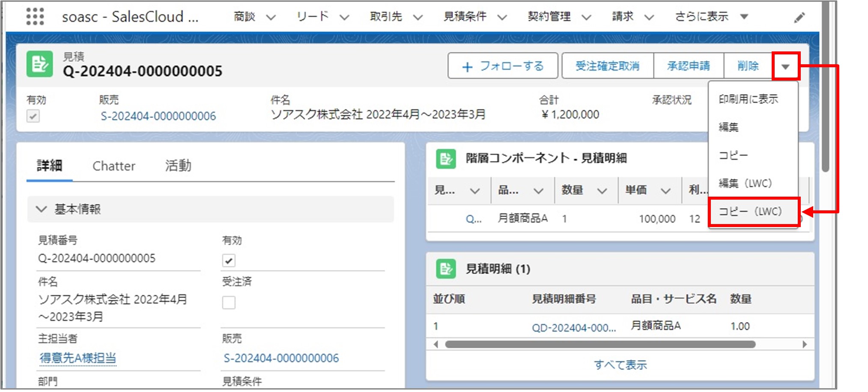Click the 品目・サービス名 column header
Viewport: 868px width, 392px height.
pyautogui.click(x=674, y=299)
